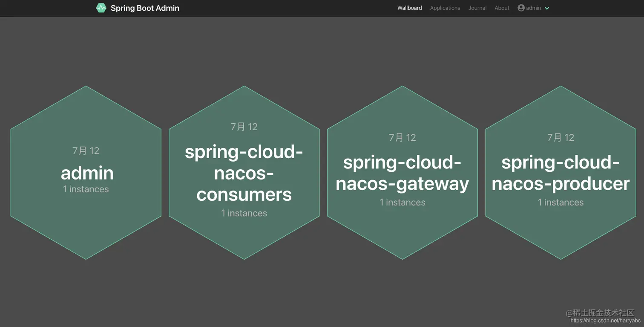Click the '7月 12' date above spring-cloud-nacos-producer
The width and height of the screenshot is (644, 327).
click(561, 137)
